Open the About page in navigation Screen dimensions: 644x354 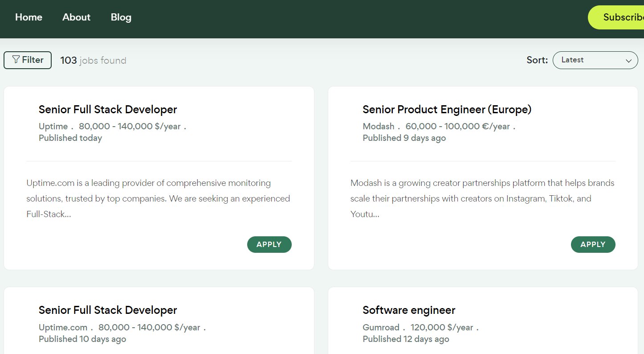pos(76,17)
